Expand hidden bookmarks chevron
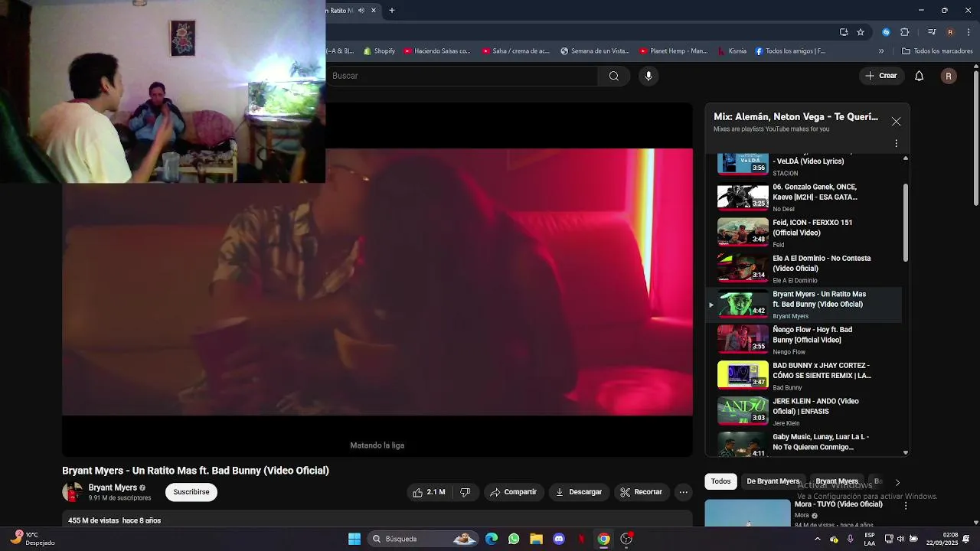 881,51
